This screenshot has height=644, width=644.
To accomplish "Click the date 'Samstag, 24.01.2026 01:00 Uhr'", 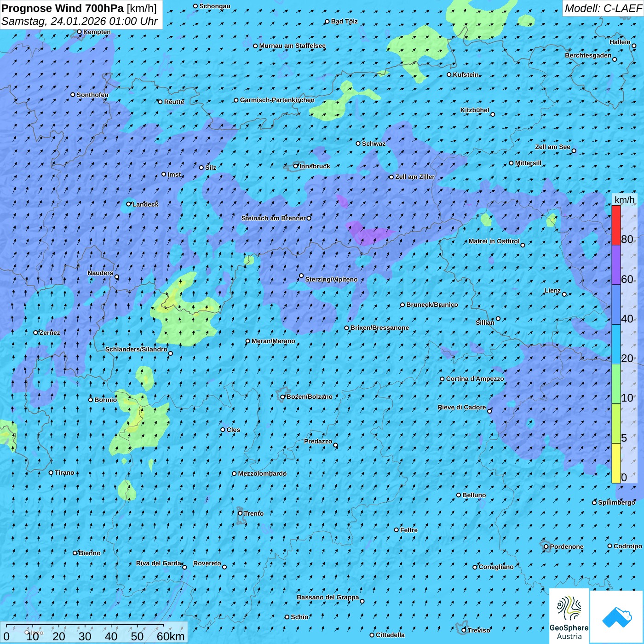I will click(x=80, y=21).
